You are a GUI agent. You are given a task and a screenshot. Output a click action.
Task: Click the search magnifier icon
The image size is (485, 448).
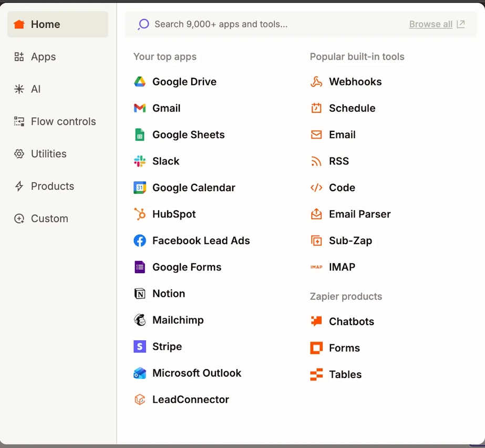tap(143, 24)
